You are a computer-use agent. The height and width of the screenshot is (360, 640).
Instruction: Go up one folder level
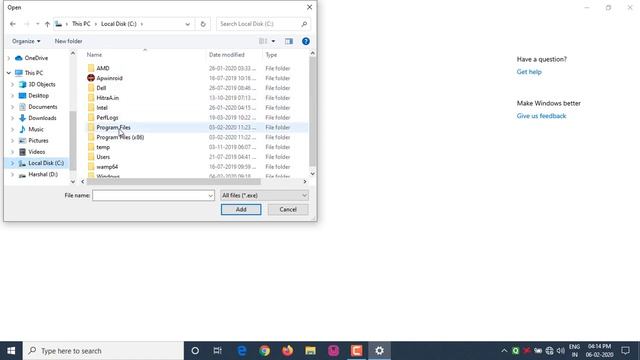coord(47,24)
